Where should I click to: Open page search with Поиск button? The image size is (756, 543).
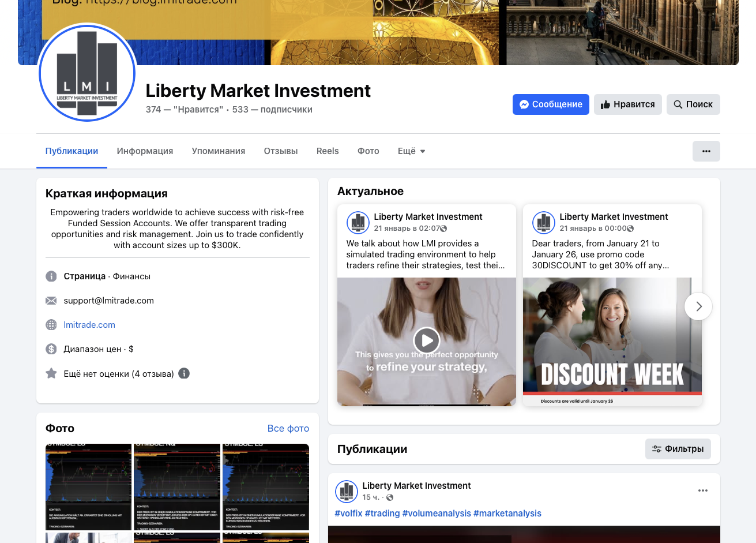pos(693,104)
